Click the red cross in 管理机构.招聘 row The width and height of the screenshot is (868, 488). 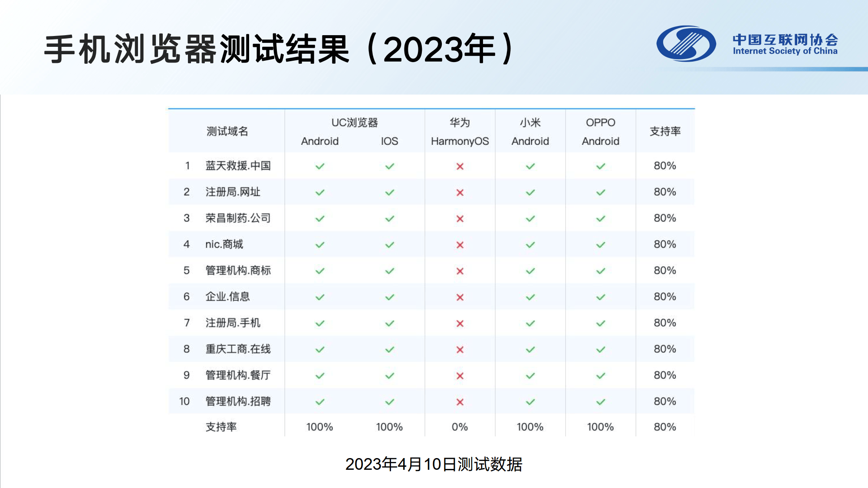click(x=460, y=402)
